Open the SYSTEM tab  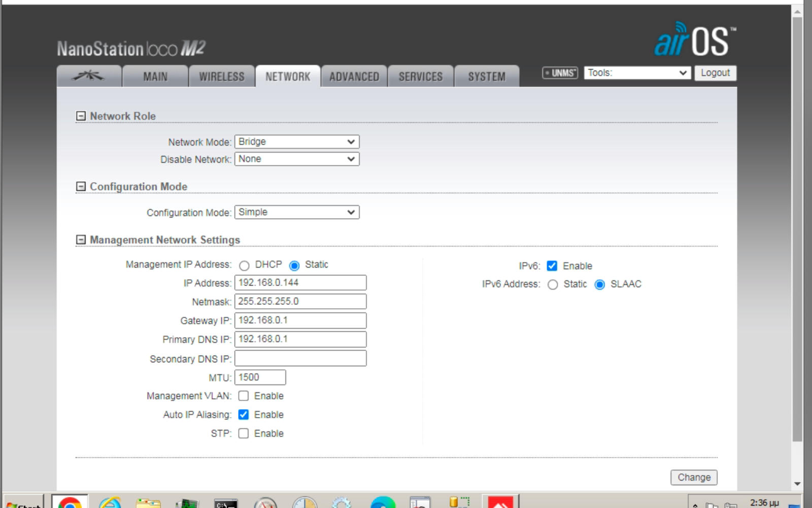point(487,76)
